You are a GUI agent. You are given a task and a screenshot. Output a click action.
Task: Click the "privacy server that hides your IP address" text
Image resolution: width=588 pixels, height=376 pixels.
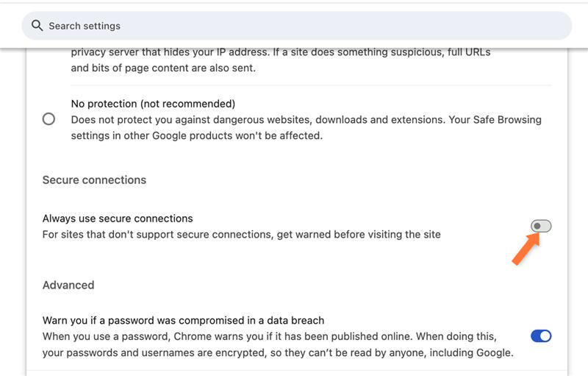pyautogui.click(x=184, y=53)
